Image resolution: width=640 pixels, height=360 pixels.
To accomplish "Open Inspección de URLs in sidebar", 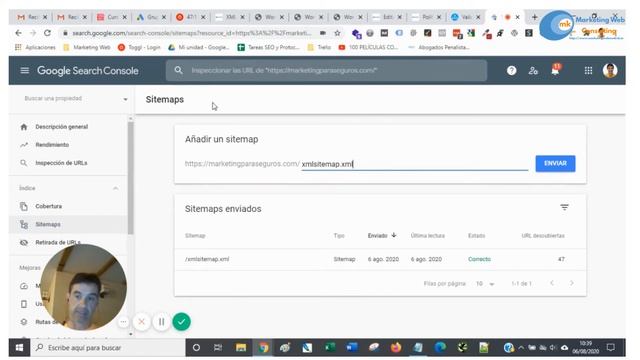I will click(61, 163).
